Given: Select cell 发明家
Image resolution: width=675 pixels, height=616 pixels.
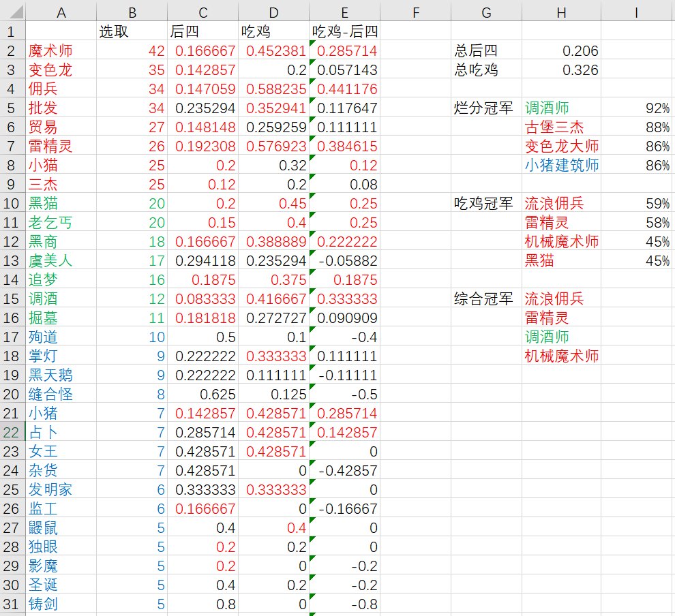Looking at the screenshot, I should coord(61,489).
